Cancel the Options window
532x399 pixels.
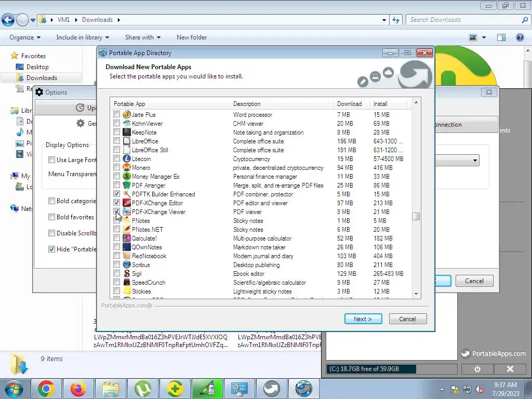tap(474, 281)
